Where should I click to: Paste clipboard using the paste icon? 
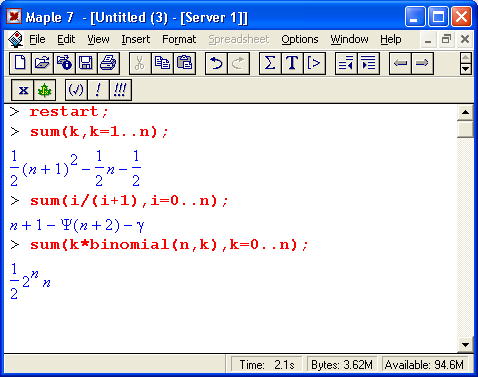tap(184, 63)
